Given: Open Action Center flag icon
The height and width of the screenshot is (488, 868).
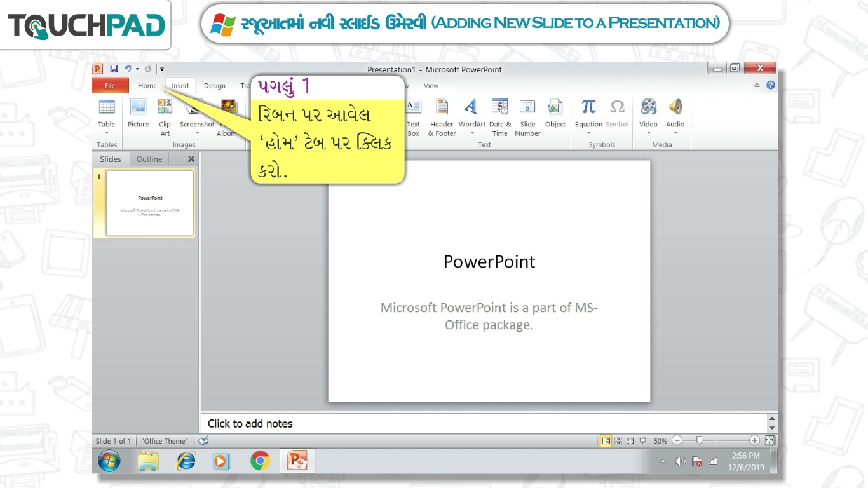Looking at the screenshot, I should 697,461.
